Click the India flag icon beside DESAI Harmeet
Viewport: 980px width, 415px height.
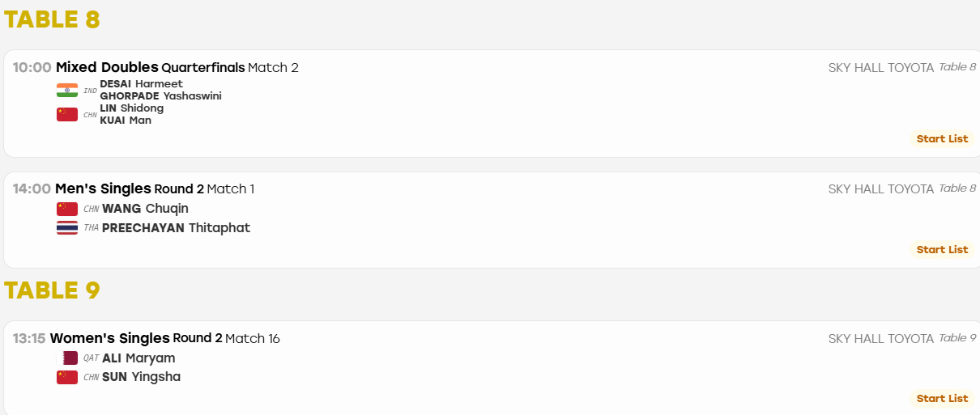(67, 90)
